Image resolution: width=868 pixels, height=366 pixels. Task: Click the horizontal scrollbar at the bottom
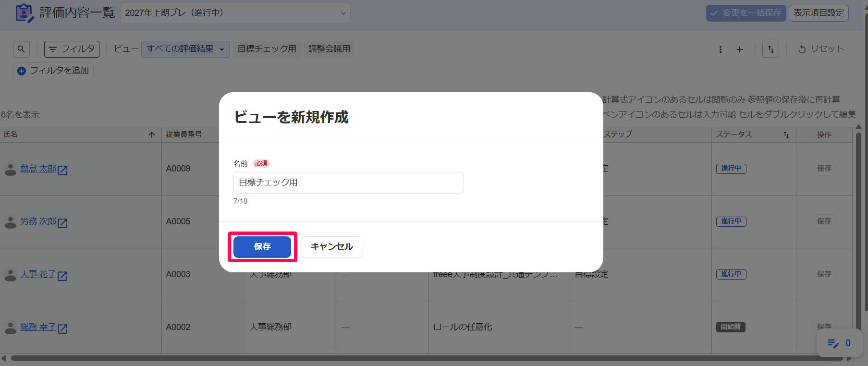coord(428,358)
